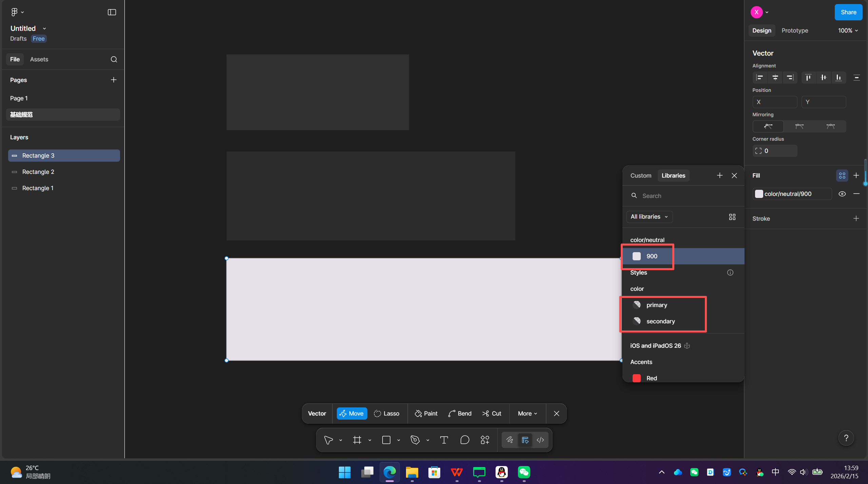Viewport: 868px width, 484px height.
Task: Choose the Bend tool button
Action: coord(460,414)
